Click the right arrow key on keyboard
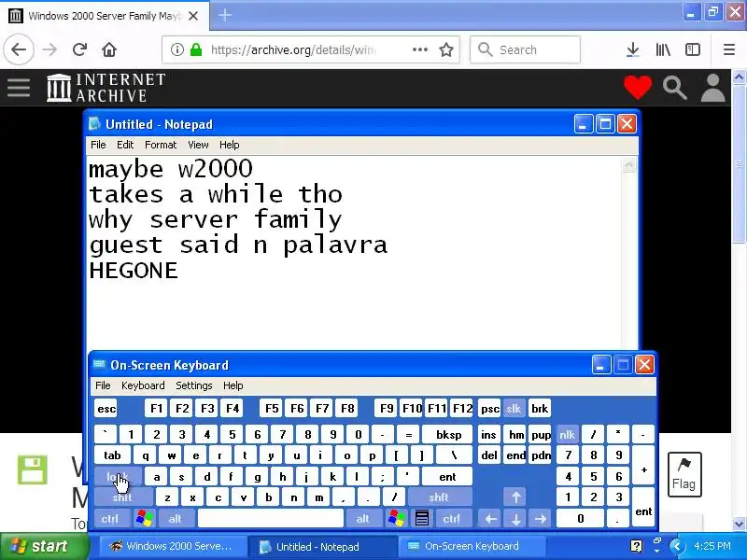Screen dimensions: 747x560 541,518
